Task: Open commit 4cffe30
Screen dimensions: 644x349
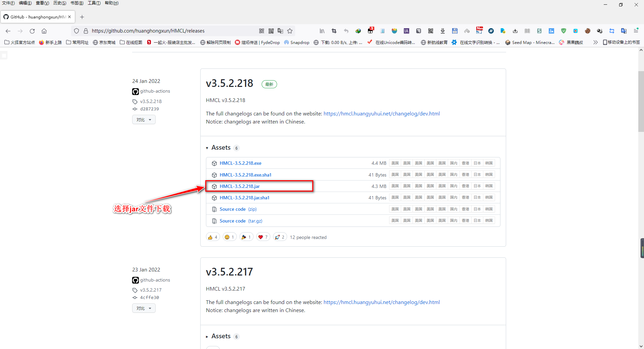Action: 150,298
